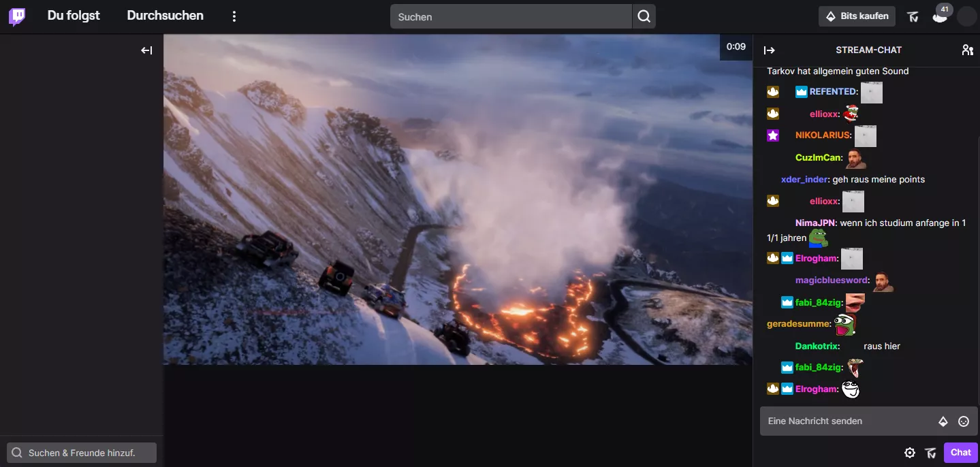980x467 pixels.
Task: Open the Twitch home logo
Action: pos(17,16)
